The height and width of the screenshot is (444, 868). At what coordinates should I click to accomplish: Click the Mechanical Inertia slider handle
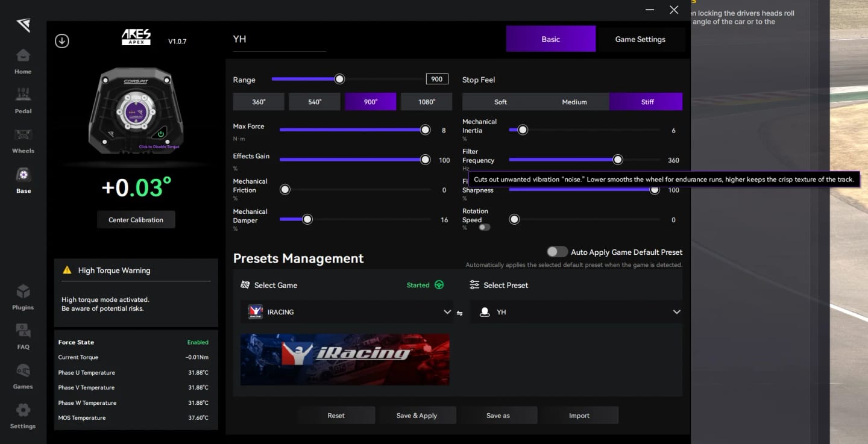(523, 130)
